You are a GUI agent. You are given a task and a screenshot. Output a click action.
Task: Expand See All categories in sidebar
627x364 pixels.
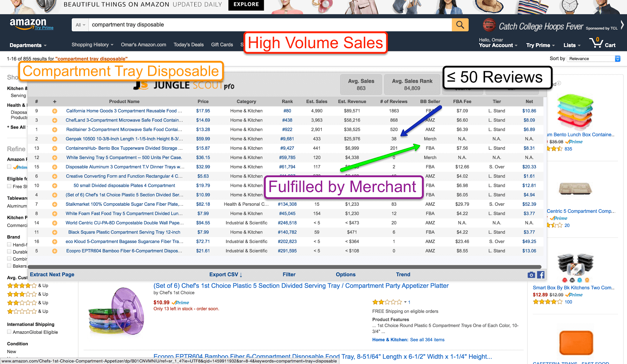pos(16,127)
